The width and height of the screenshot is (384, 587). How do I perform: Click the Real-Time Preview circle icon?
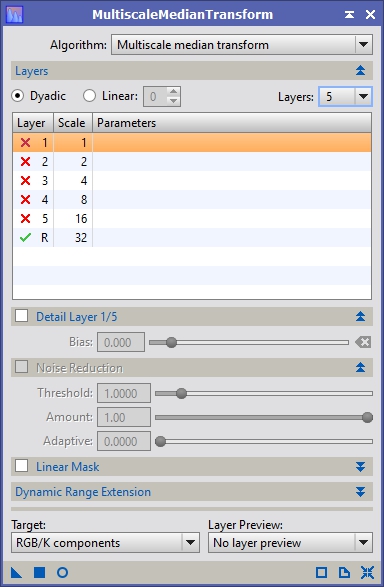coord(62,572)
